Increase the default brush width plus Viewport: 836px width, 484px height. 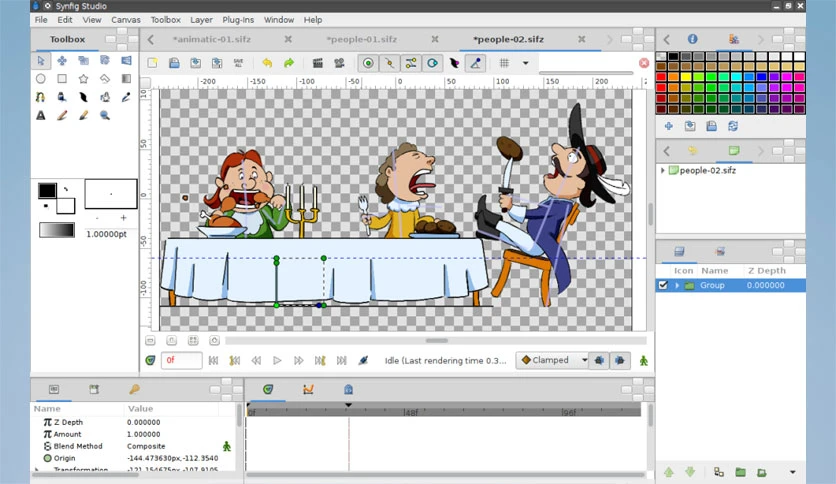124,218
